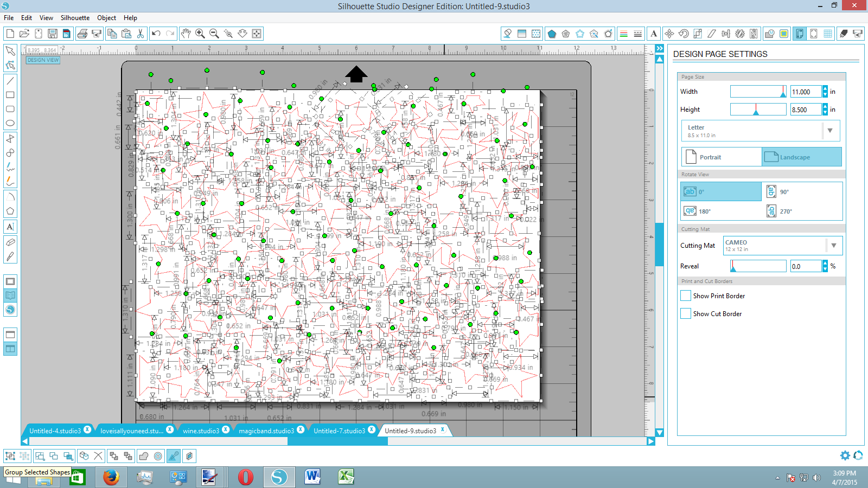The width and height of the screenshot is (868, 488).
Task: Select the Knife tool
Action: 10,256
